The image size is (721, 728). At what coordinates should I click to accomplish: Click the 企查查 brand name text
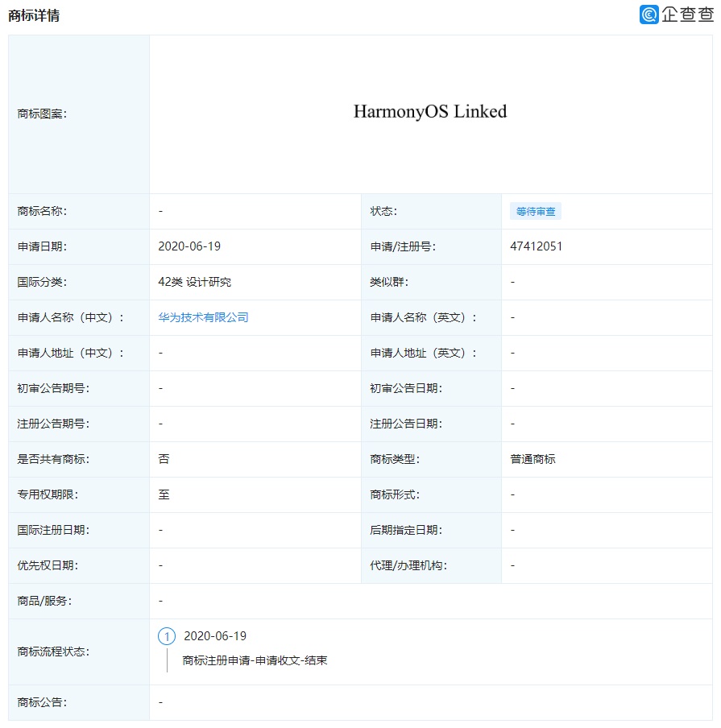point(688,14)
